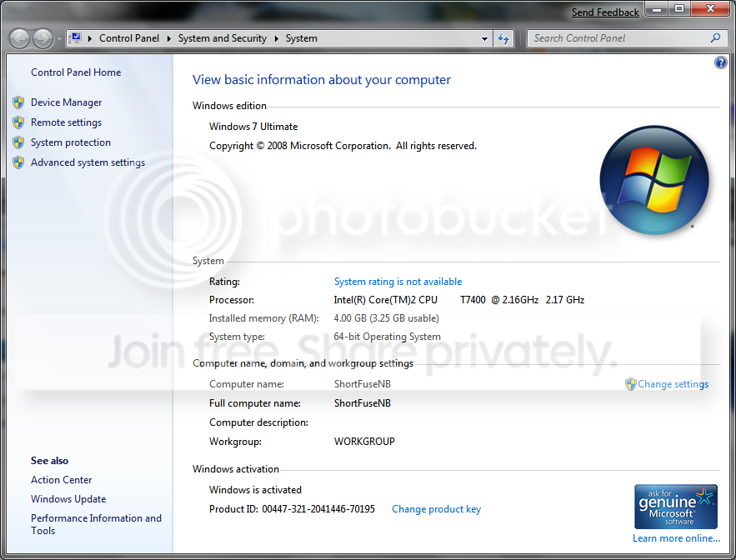Viewport: 736px width, 560px height.
Task: Open Control Panel Home
Action: tap(76, 72)
